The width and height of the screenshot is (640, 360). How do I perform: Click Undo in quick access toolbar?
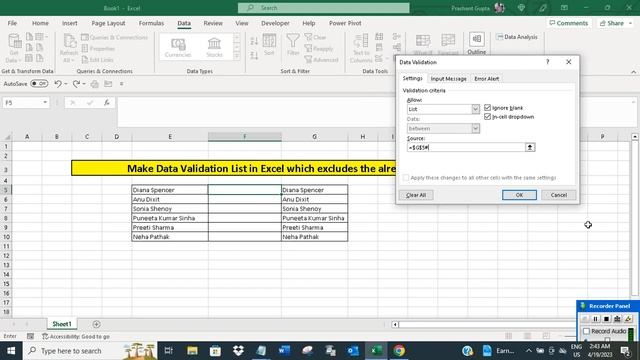tap(58, 84)
